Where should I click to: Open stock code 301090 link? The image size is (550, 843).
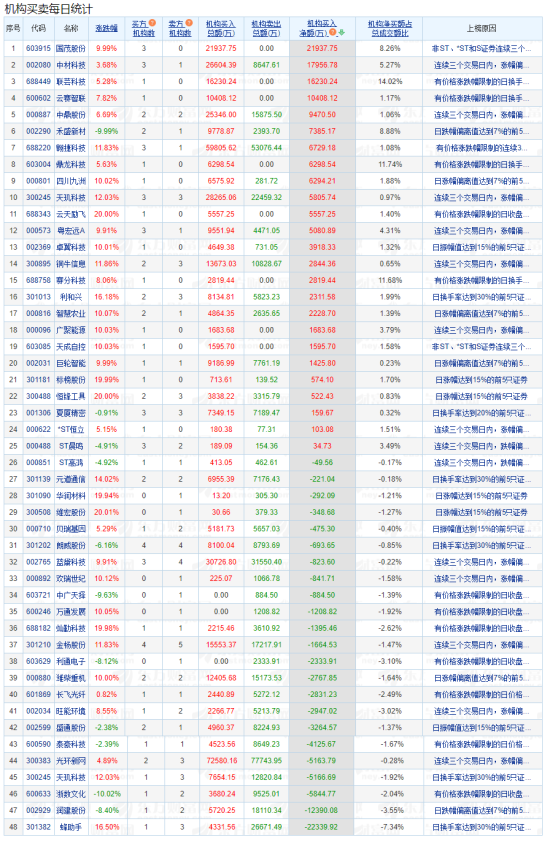(38, 496)
